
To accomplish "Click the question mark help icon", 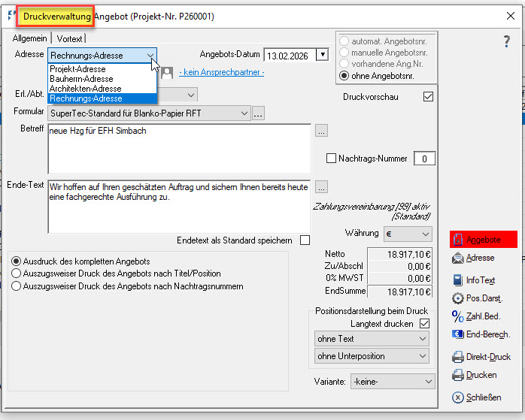I will (x=506, y=42).
